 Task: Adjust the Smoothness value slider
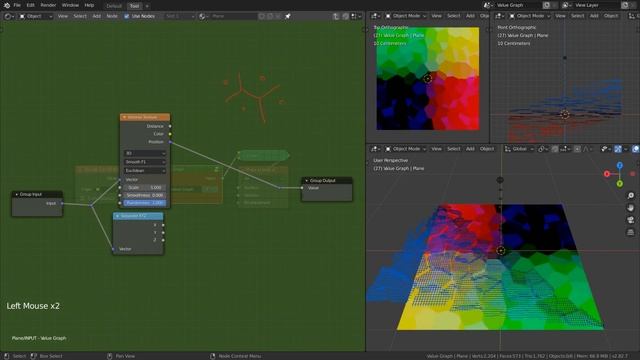click(145, 195)
